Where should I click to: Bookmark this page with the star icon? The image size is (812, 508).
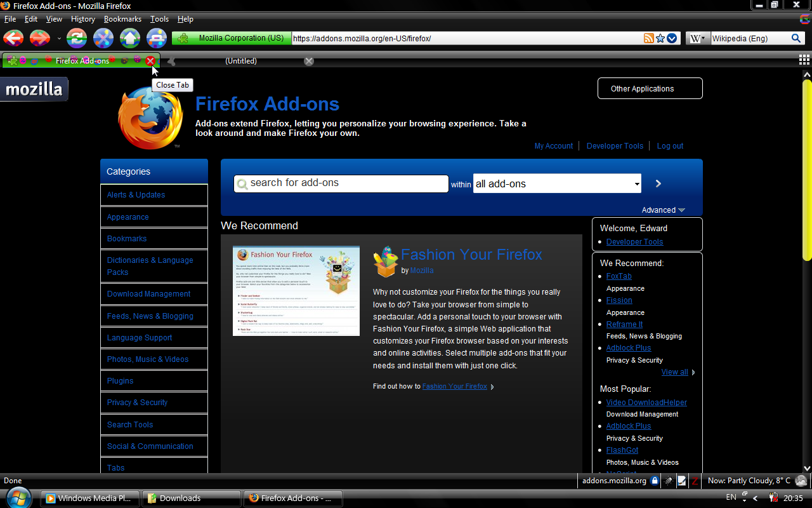660,38
